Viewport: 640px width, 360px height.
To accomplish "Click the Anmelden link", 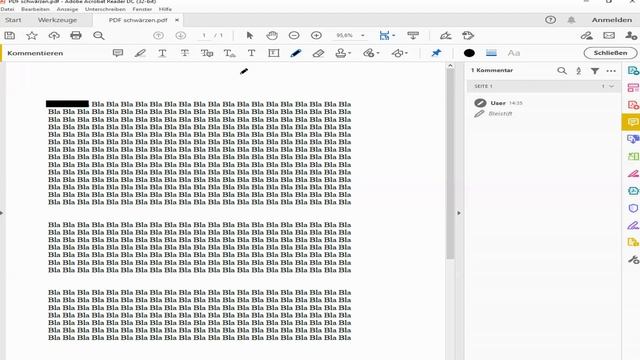I will pos(612,20).
